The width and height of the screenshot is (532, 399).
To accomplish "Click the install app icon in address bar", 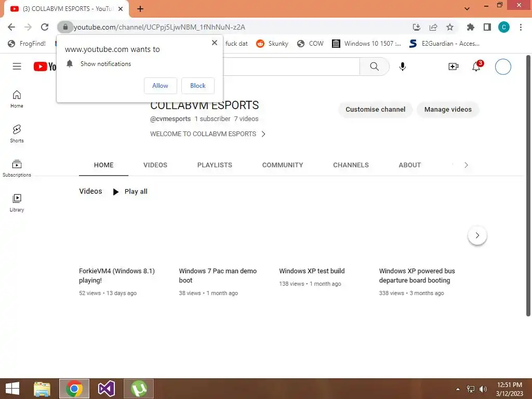I will [x=416, y=27].
